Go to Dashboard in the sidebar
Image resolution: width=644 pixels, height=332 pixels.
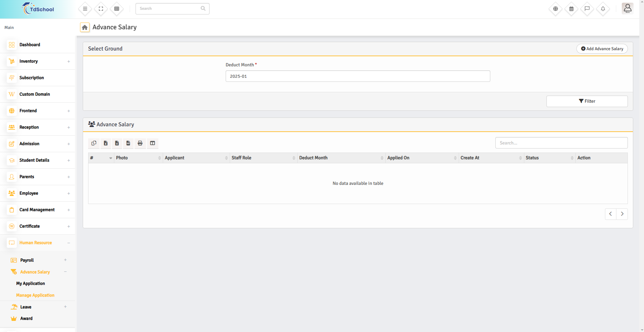point(30,45)
